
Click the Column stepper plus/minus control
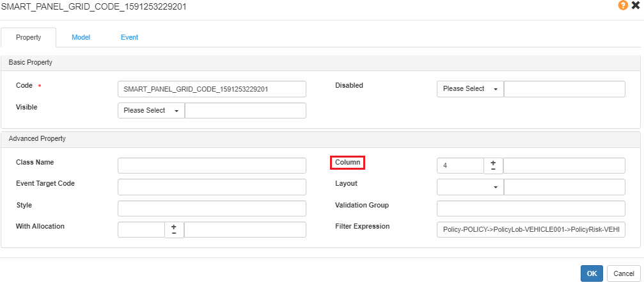click(493, 166)
